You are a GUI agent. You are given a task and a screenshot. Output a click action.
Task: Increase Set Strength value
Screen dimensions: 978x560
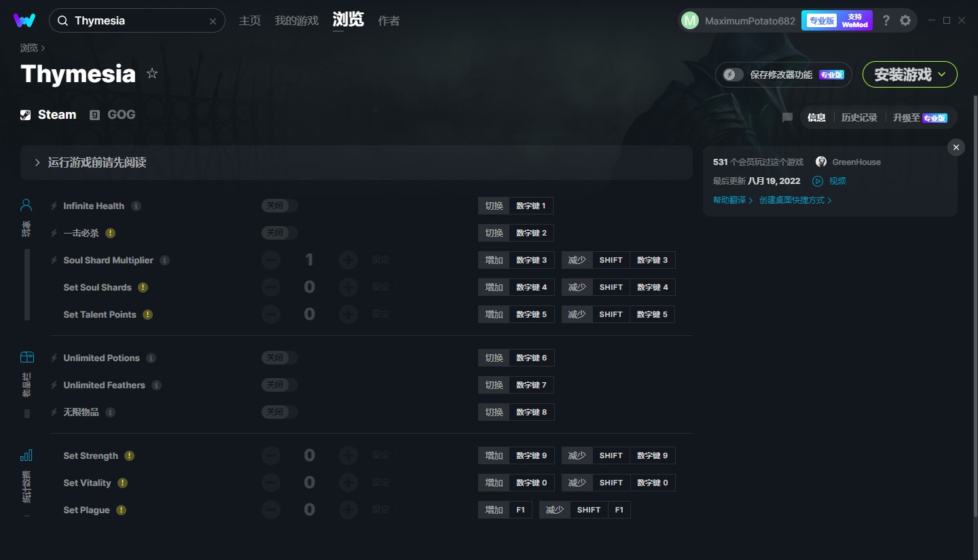[x=348, y=455]
